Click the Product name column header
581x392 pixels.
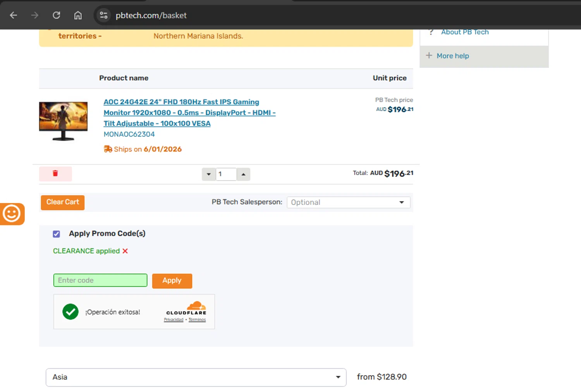point(124,78)
